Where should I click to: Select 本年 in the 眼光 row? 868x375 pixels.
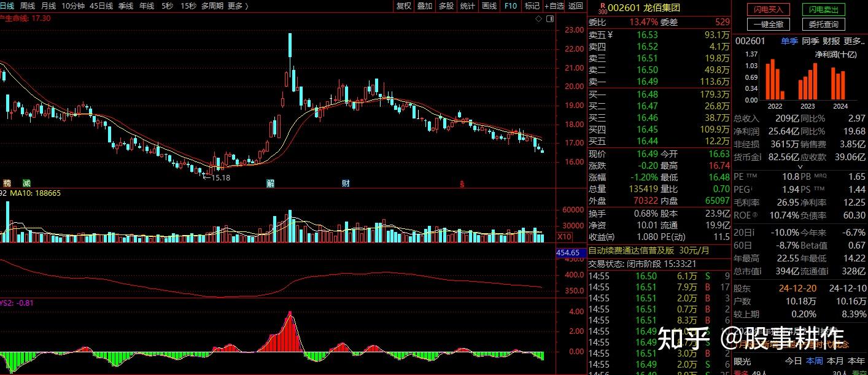856,361
